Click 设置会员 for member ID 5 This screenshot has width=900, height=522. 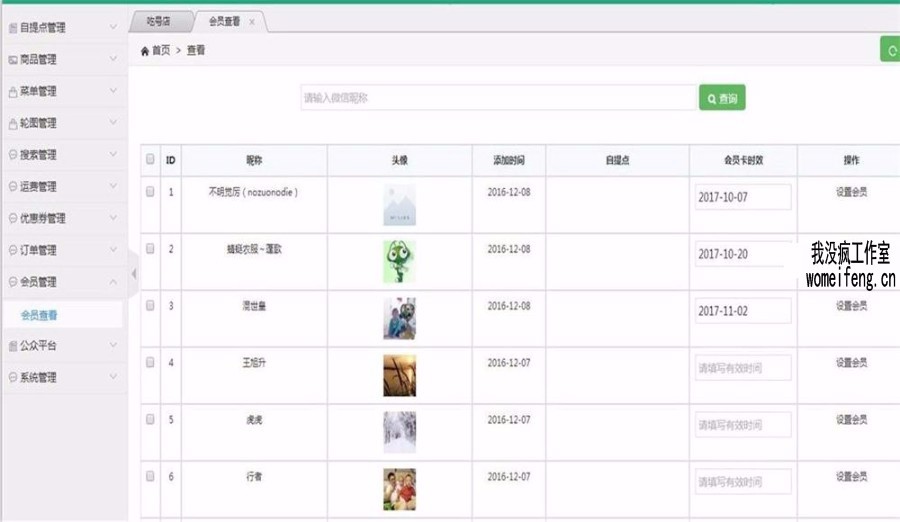point(851,420)
